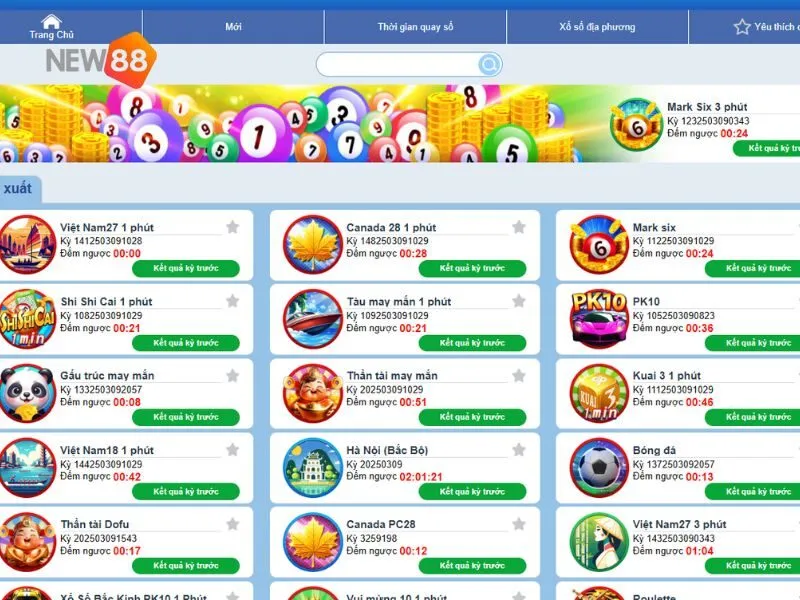Click the NEW88 logo
This screenshot has width=800, height=600.
(x=101, y=60)
